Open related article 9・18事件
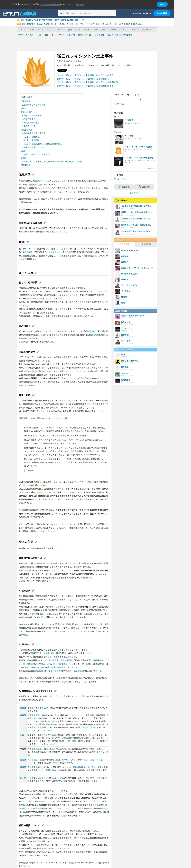 point(129,136)
